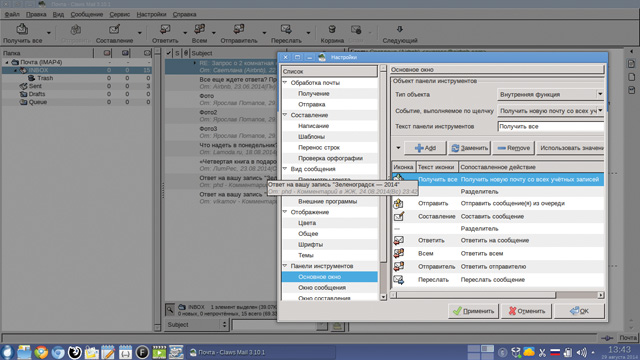Collapse the Отображение tree section
640x360 pixels.
(x=285, y=212)
